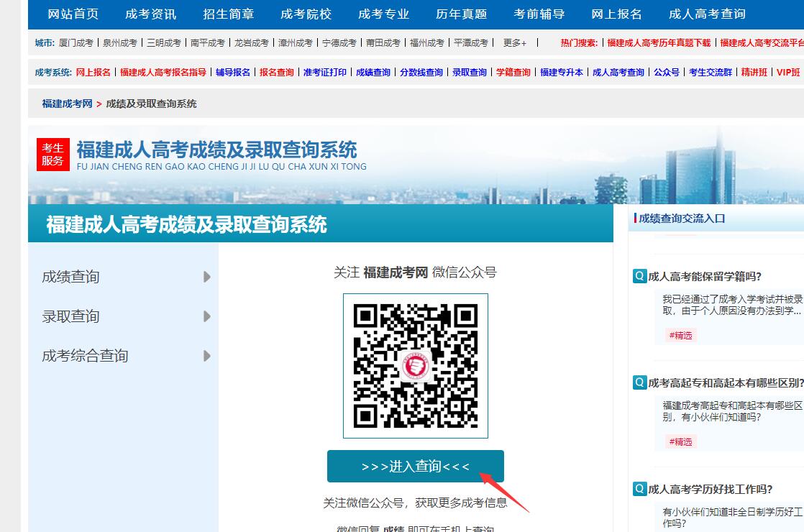Click the 分数线查询 link
The width and height of the screenshot is (804, 532).
[421, 73]
